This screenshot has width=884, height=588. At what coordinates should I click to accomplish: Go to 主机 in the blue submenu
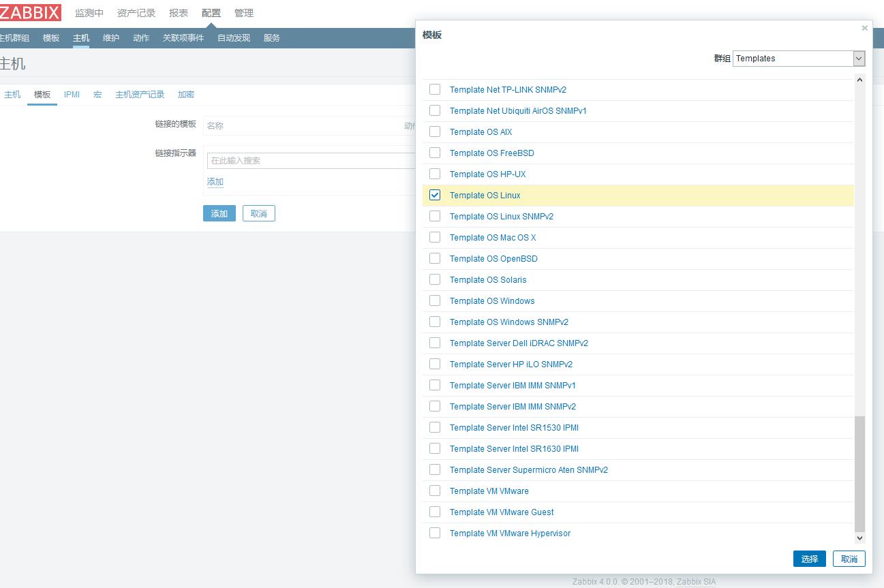pos(81,38)
